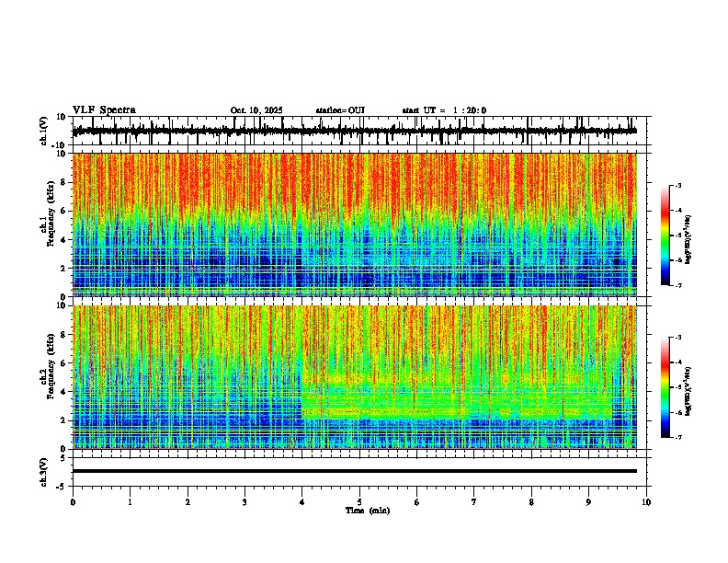
Task: Click the '-7' label on ch.2 color bar
Action: click(677, 438)
